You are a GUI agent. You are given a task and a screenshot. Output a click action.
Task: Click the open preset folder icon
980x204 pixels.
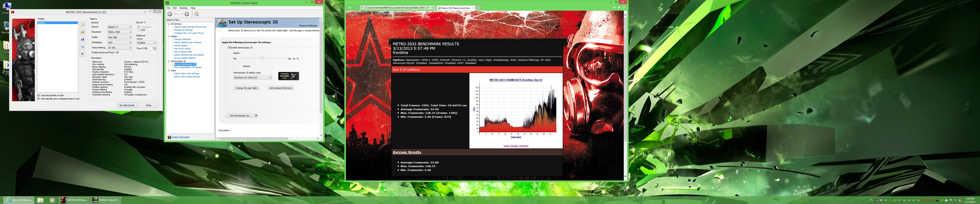tap(82, 32)
